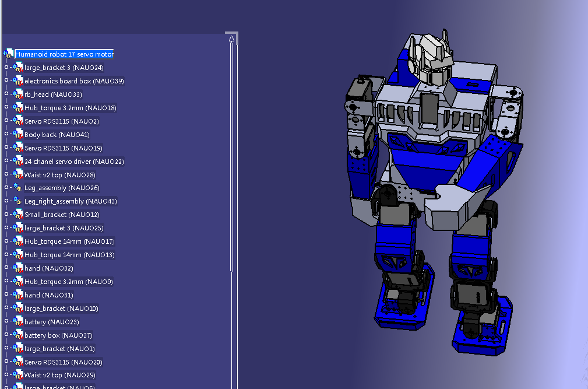Expand the electronics board box (NAUO39) node
This screenshot has height=389, width=588.
tap(6, 80)
